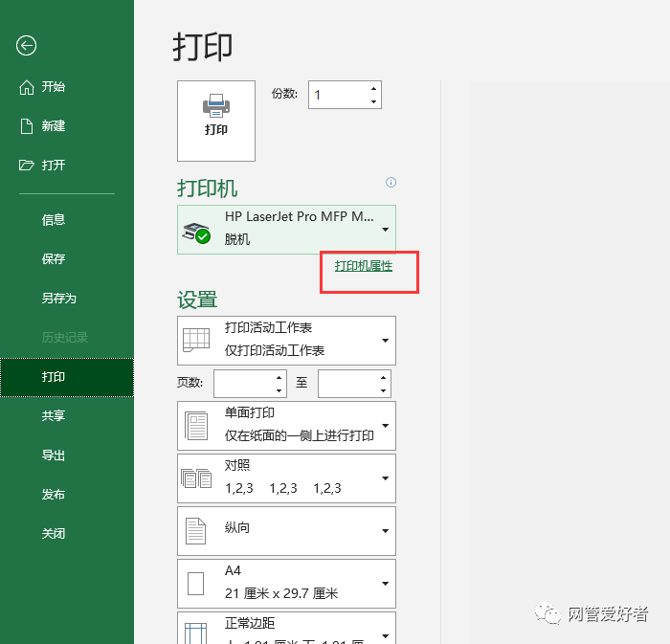Expand the 打印活动工作表 dropdown
The image size is (670, 644).
385,341
